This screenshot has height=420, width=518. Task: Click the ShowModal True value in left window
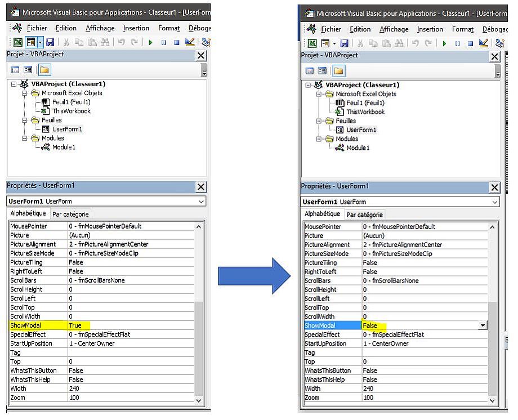pos(75,325)
